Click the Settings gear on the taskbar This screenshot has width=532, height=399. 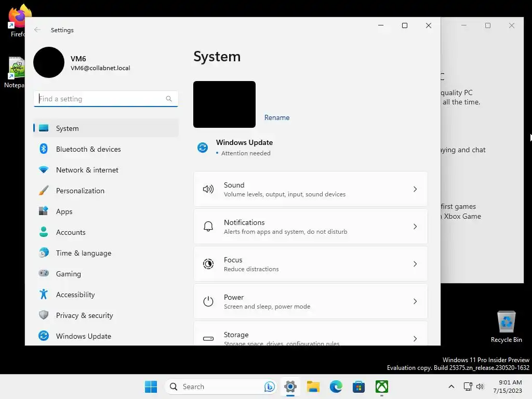(x=290, y=387)
